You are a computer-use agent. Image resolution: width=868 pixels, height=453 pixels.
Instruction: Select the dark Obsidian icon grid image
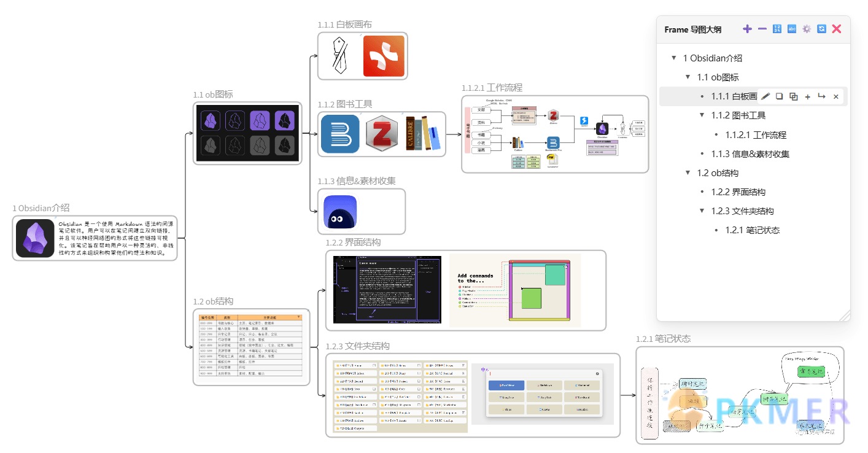coord(247,133)
